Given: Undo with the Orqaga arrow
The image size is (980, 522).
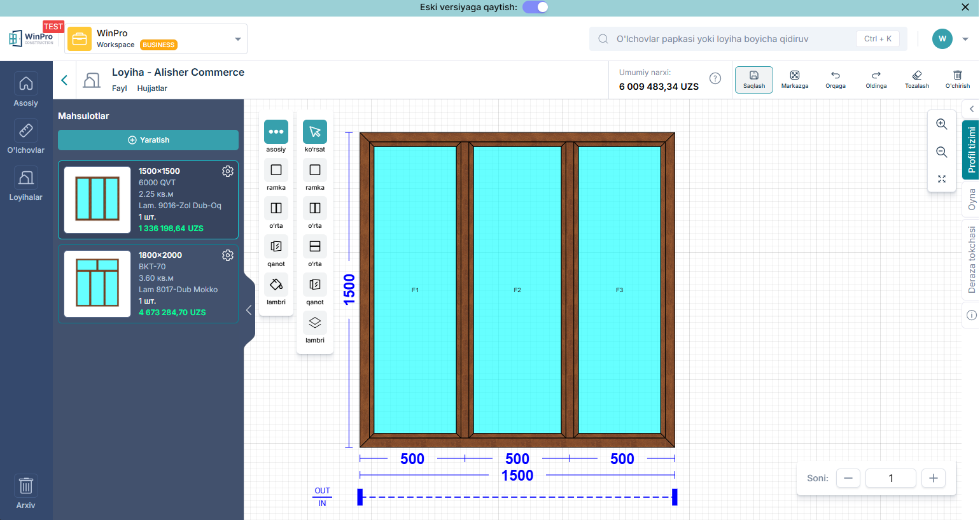Looking at the screenshot, I should [835, 76].
